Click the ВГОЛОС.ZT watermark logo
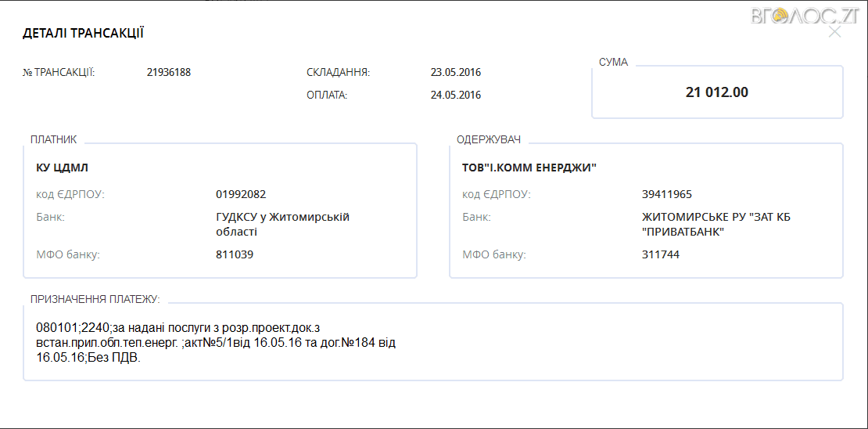The image size is (868, 429). 805,15
